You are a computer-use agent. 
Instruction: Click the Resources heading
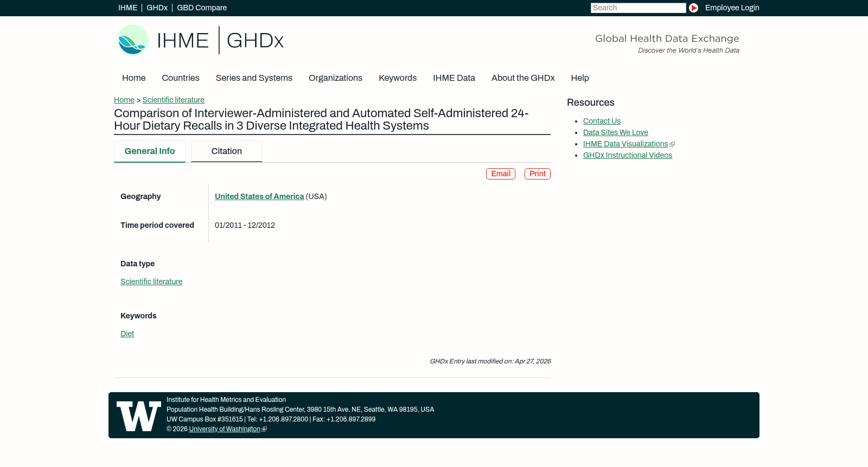click(x=591, y=103)
